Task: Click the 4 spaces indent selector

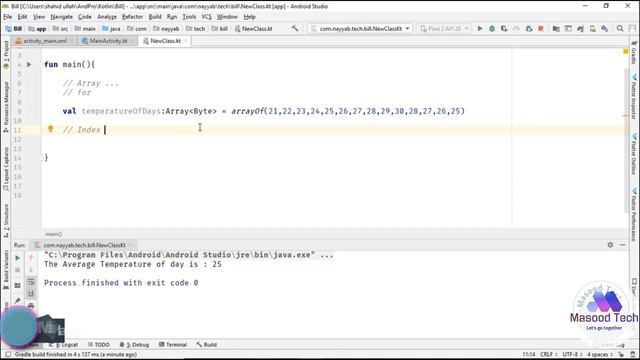Action: tap(600, 354)
